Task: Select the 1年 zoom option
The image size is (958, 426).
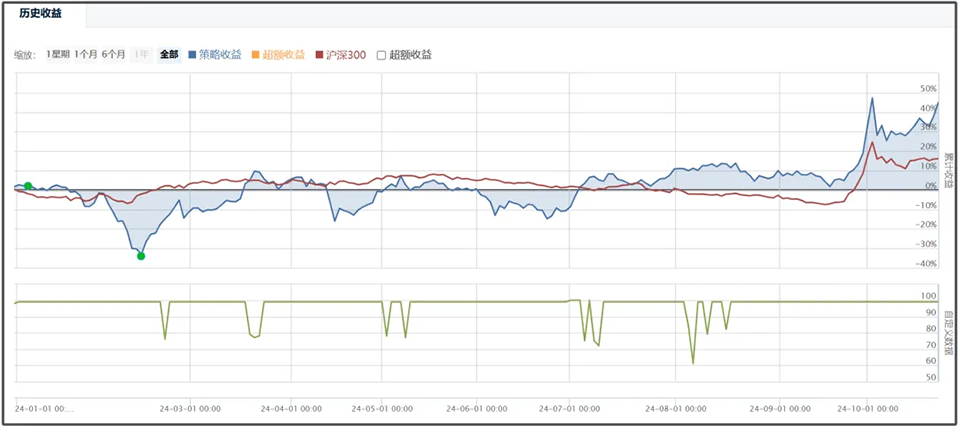Action: [x=141, y=55]
